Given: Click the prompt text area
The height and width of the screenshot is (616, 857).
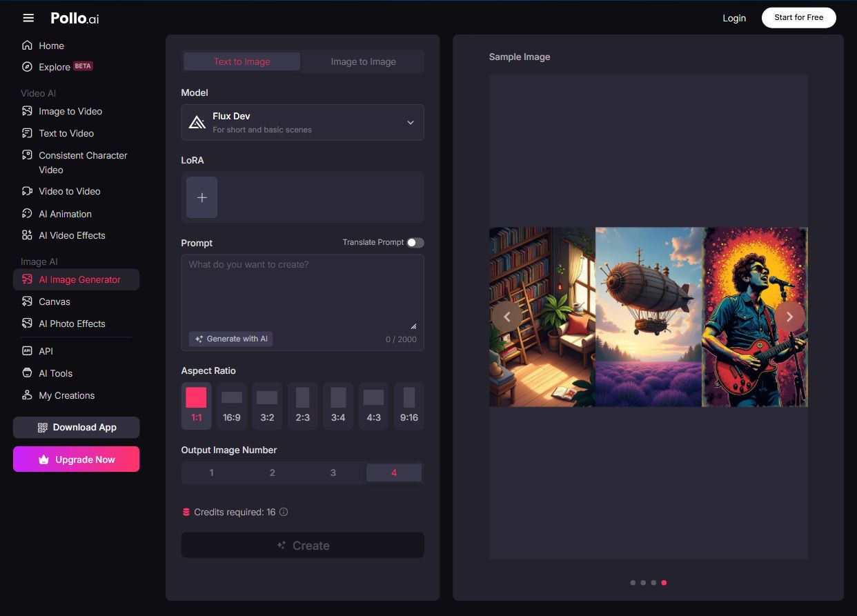Looking at the screenshot, I should pos(302,292).
